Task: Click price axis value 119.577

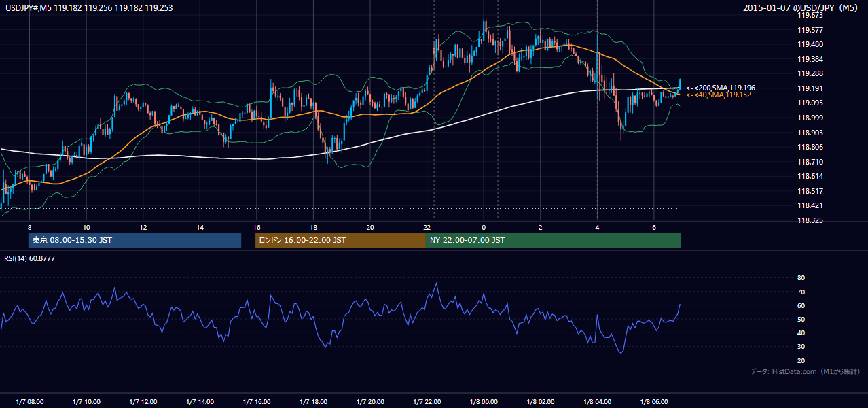Action: pyautogui.click(x=810, y=30)
